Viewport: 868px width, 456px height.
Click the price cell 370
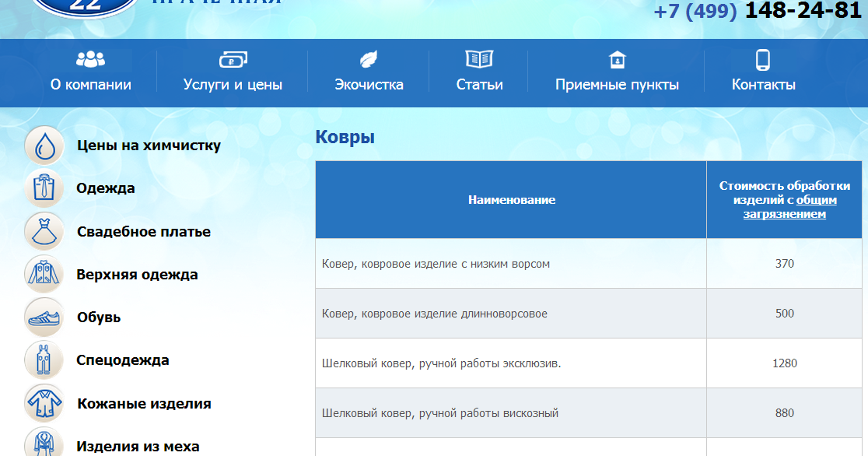click(x=785, y=264)
